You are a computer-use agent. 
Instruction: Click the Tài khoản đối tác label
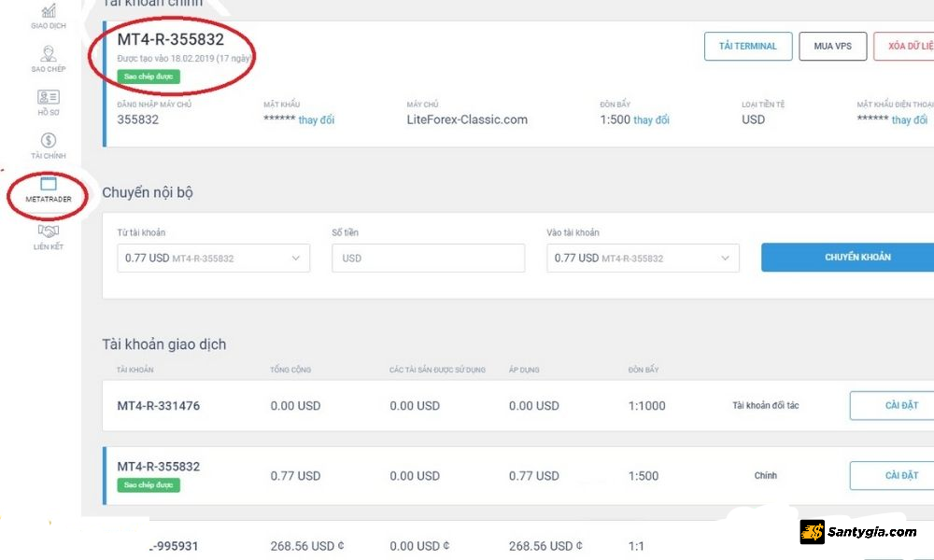766,405
